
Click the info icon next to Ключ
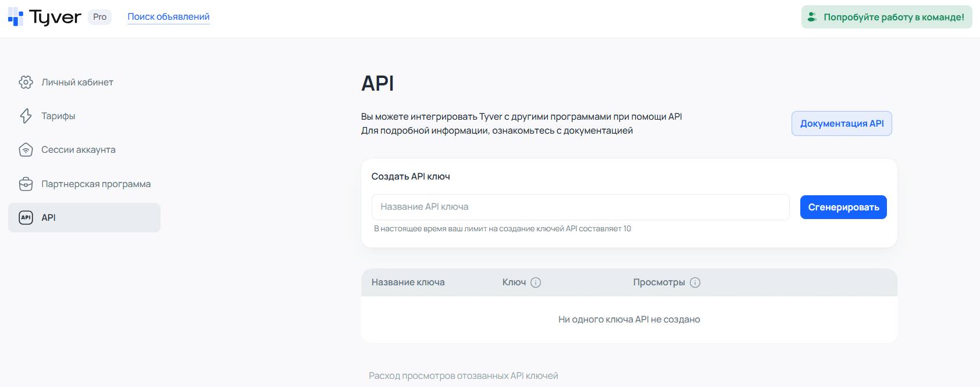[x=536, y=282]
